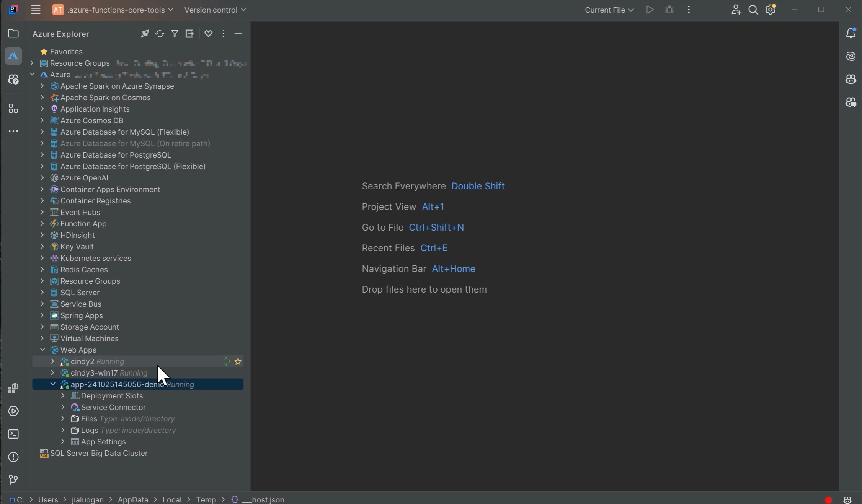The height and width of the screenshot is (504, 862).
Task: Click the Azure Explorer tool window icon
Action: [x=13, y=56]
